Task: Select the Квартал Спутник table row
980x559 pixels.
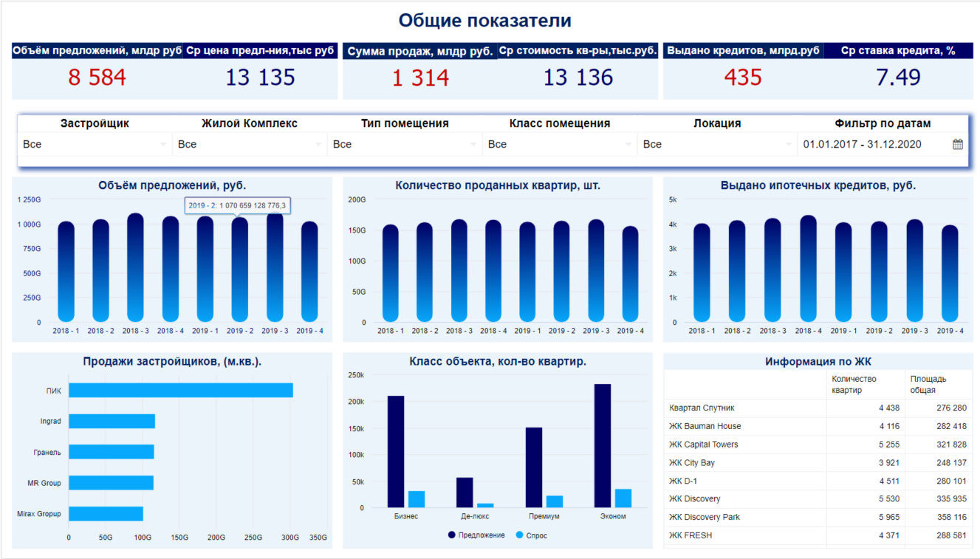Action: coord(818,408)
